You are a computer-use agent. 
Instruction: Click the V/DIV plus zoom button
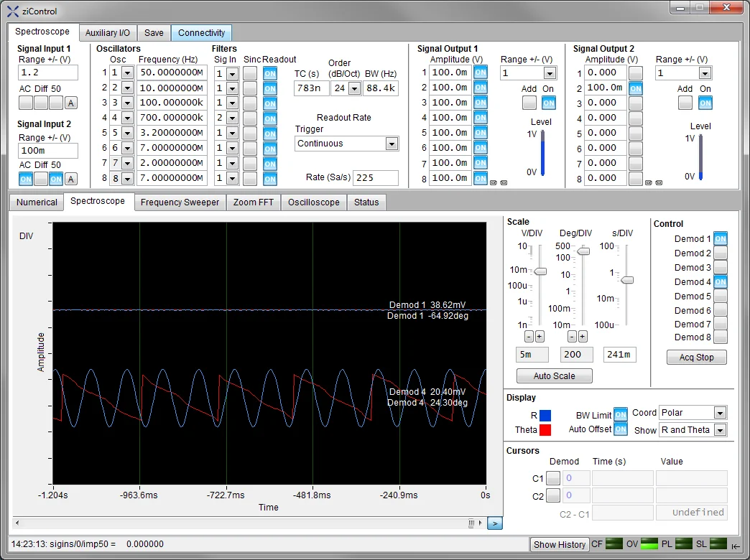[539, 337]
